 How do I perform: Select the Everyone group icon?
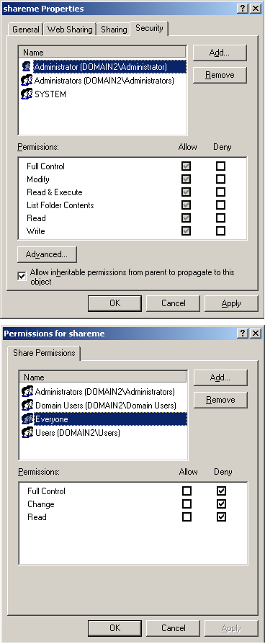coord(27,419)
